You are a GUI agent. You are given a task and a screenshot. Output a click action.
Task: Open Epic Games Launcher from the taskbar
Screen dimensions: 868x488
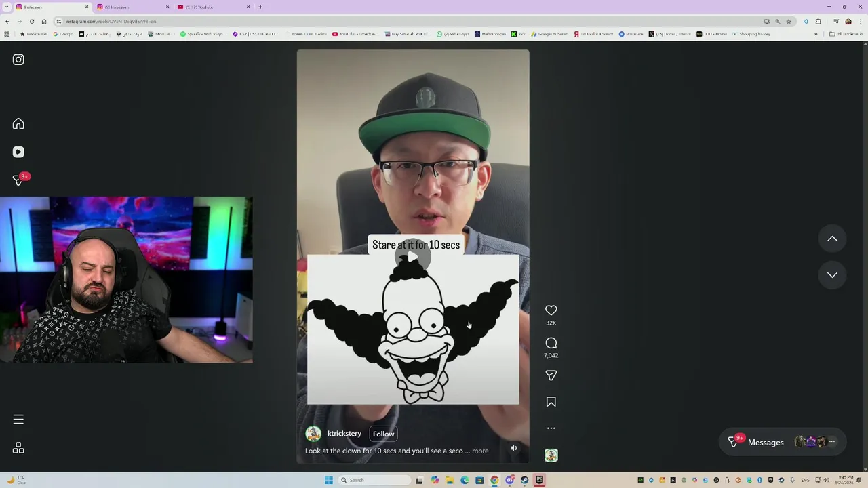(539, 480)
